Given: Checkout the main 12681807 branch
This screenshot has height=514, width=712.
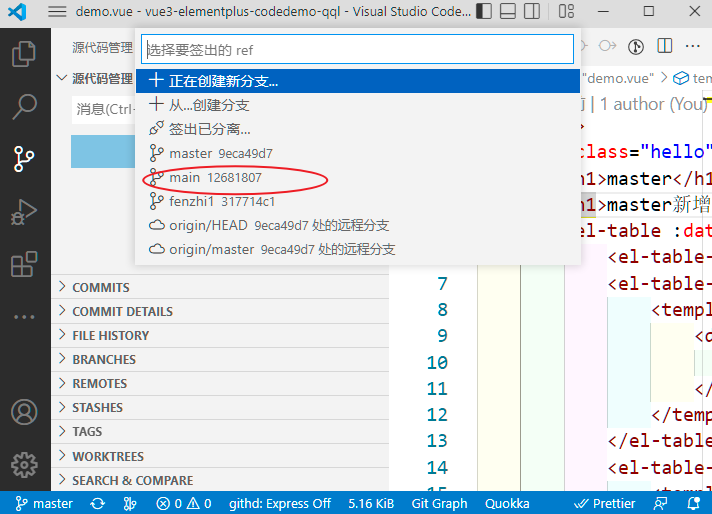Looking at the screenshot, I should pos(358,177).
